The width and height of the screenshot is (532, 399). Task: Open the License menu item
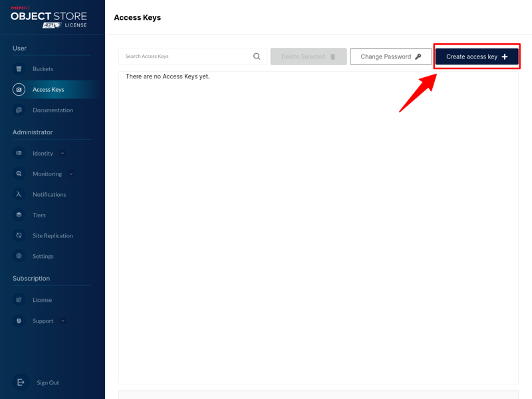(x=42, y=300)
